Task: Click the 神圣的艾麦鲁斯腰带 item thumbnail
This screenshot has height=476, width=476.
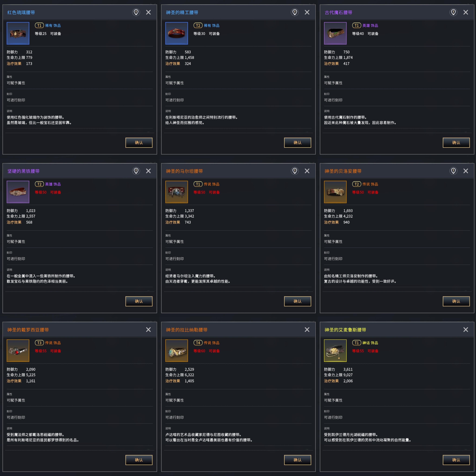Action: click(x=335, y=351)
